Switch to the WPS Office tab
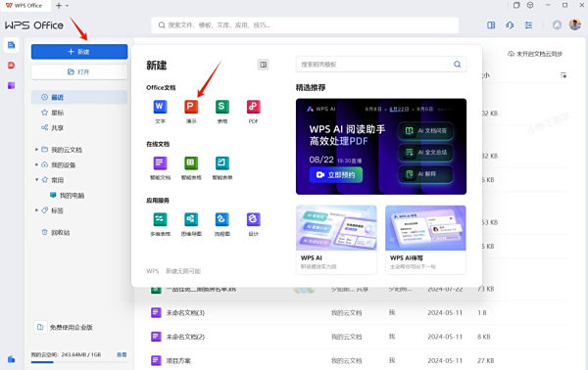 pyautogui.click(x=24, y=6)
